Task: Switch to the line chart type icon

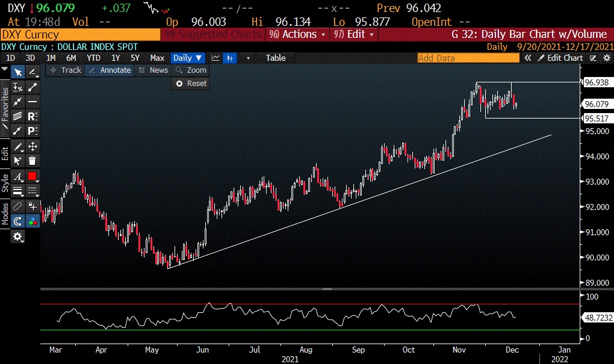Action: point(215,58)
